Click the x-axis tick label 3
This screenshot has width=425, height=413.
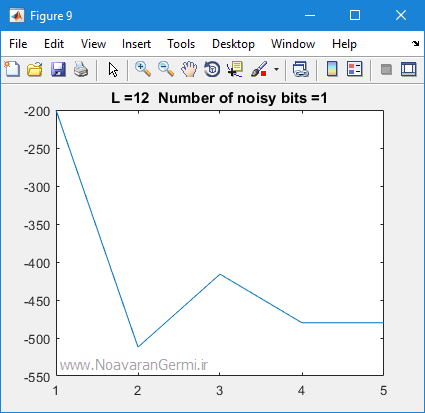tap(219, 391)
